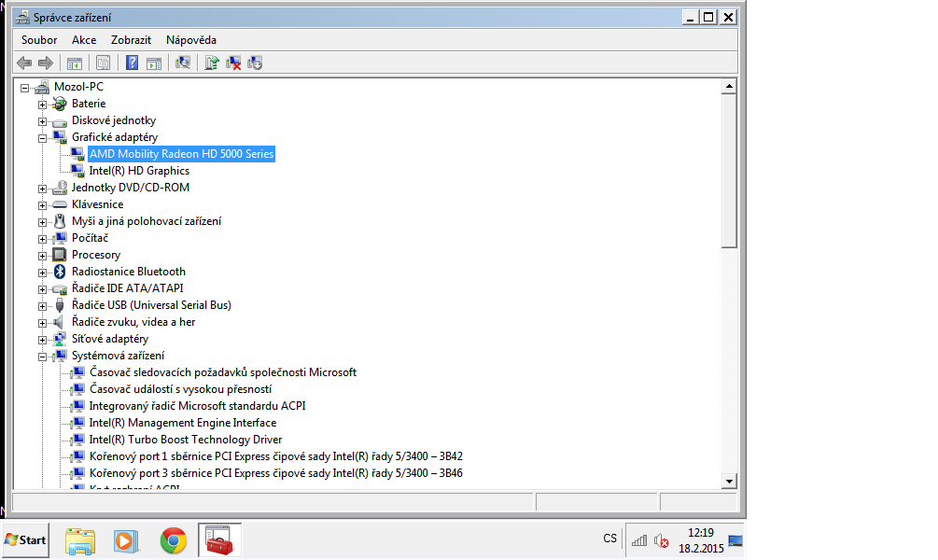The height and width of the screenshot is (560, 938).
Task: Select the Mozol-PC computer name
Action: tap(78, 87)
